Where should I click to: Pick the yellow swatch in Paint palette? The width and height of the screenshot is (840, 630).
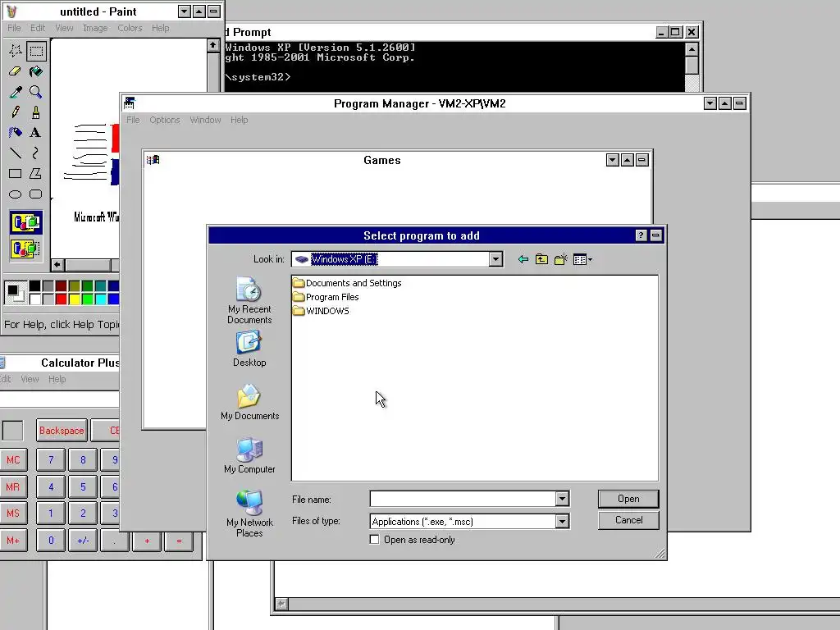[x=75, y=299]
